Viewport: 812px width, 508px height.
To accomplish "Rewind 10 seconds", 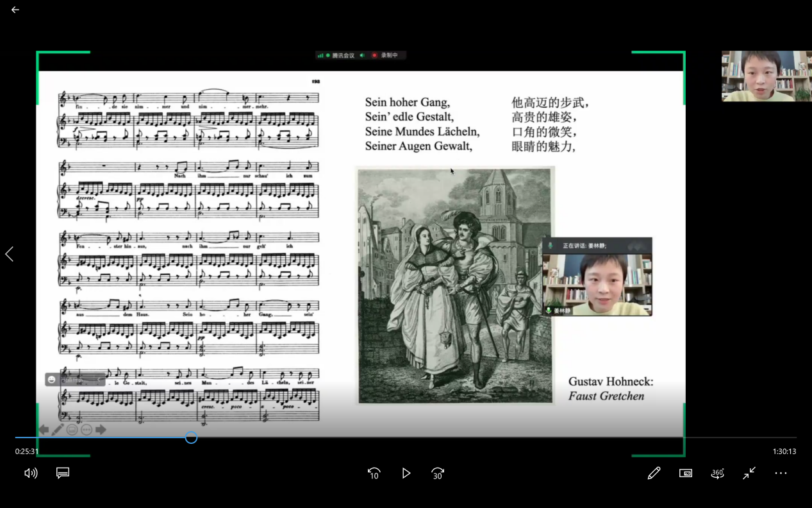I will (374, 473).
